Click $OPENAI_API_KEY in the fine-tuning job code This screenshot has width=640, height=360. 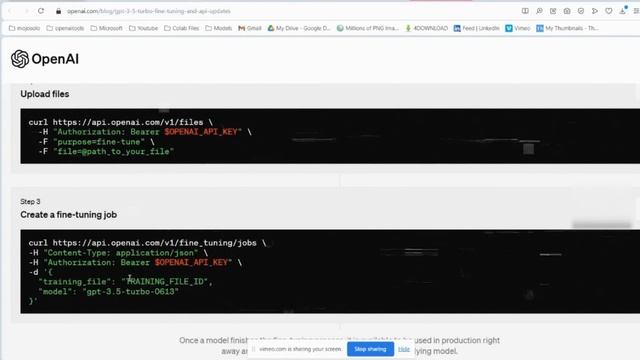[x=191, y=262]
